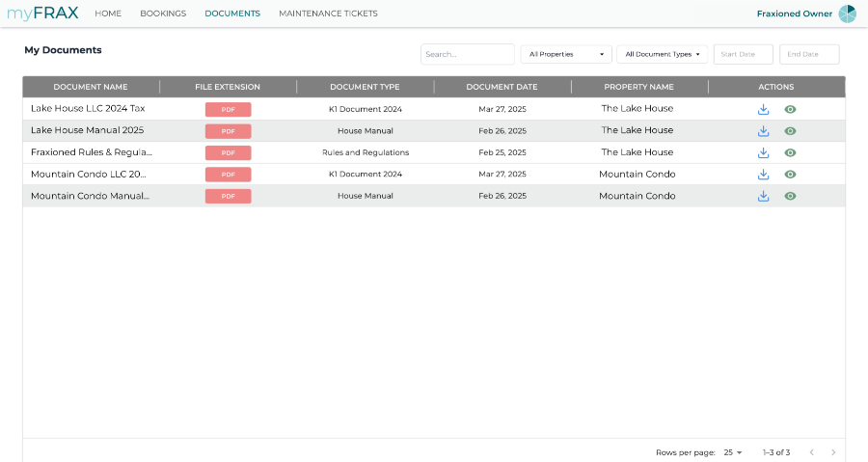Click the PDF badge for Lake House LLC 2024 Tax
868x462 pixels.
pyautogui.click(x=228, y=110)
